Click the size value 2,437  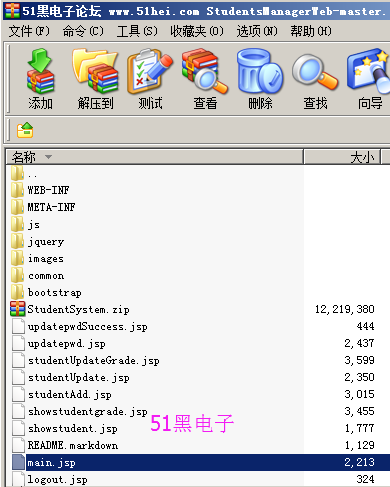coord(359,343)
